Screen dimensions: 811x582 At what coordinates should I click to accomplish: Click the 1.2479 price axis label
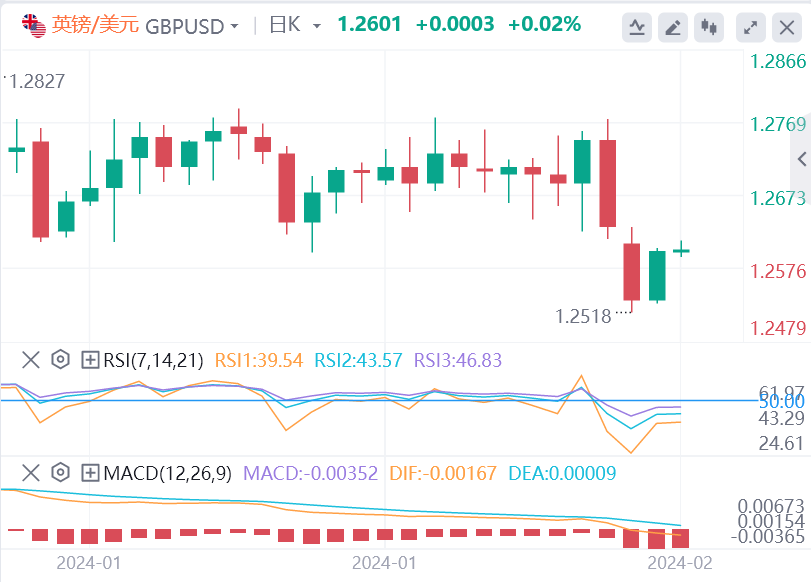coord(778,328)
